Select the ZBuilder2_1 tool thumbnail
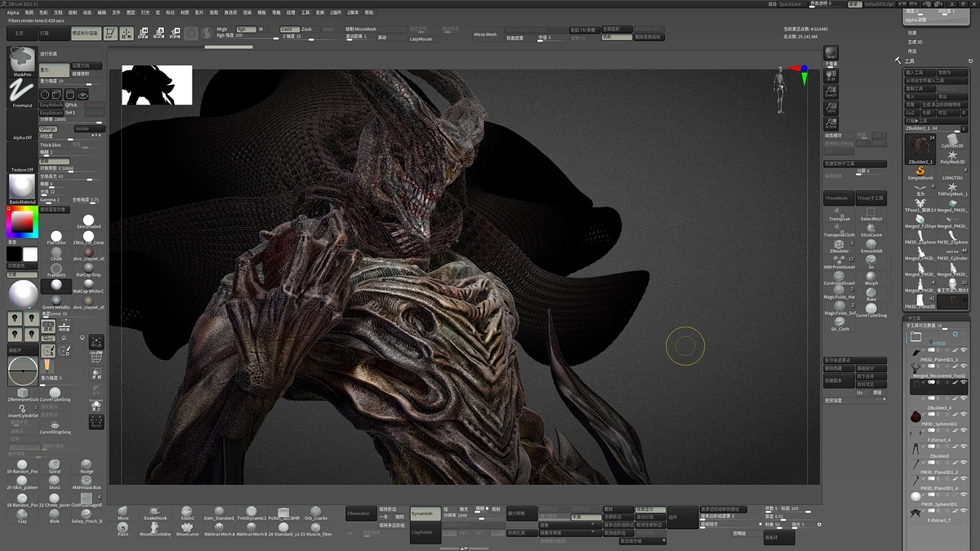980x551 pixels. 920,150
